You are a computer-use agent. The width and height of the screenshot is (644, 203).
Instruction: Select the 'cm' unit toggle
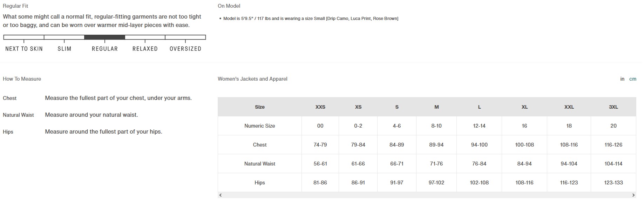[x=632, y=79]
